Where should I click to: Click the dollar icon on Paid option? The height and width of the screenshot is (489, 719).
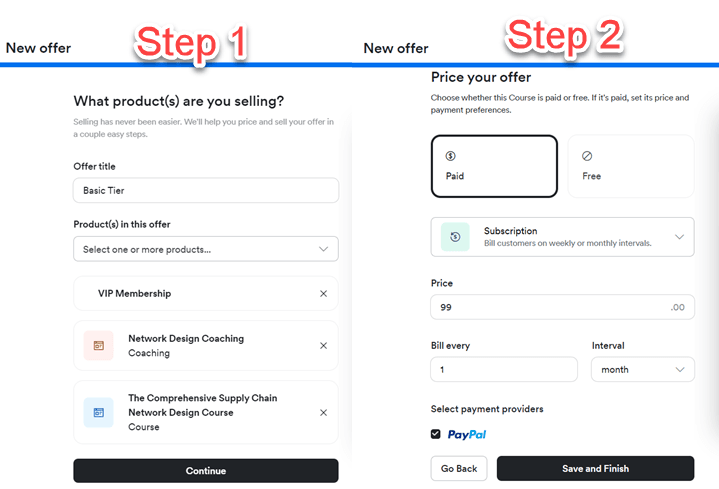coord(450,156)
